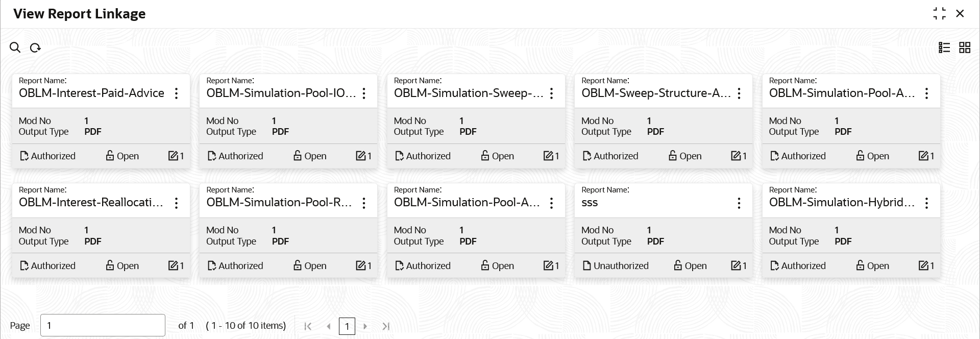
Task: Jump to the last page
Action: 386,326
